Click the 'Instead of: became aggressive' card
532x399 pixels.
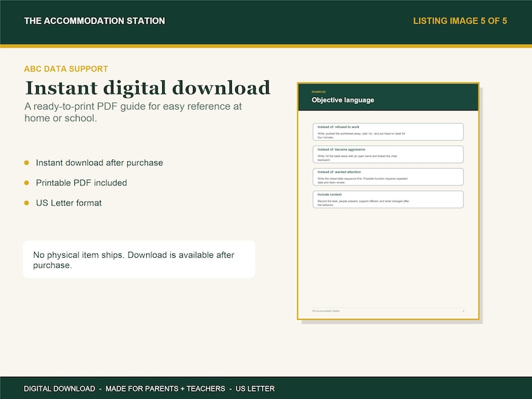click(388, 154)
